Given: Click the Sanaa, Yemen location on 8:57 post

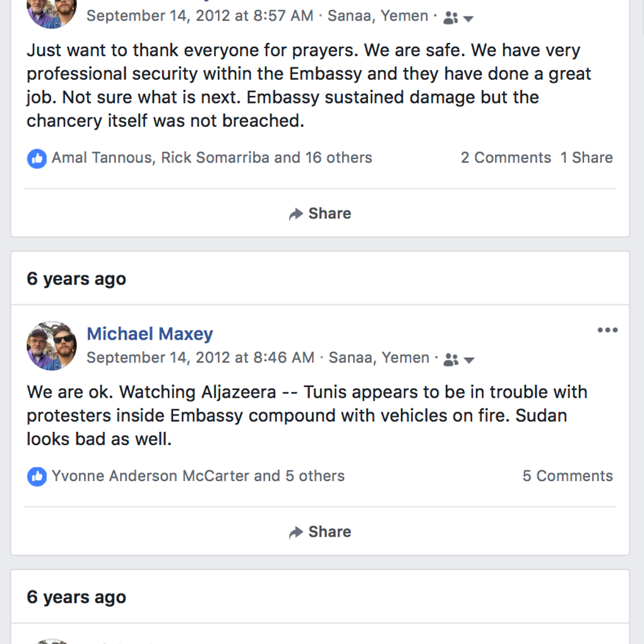Looking at the screenshot, I should (x=378, y=16).
